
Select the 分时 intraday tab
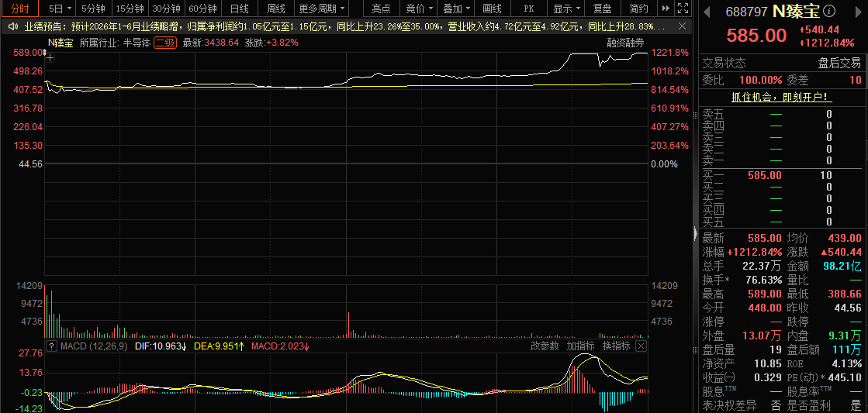click(x=19, y=9)
